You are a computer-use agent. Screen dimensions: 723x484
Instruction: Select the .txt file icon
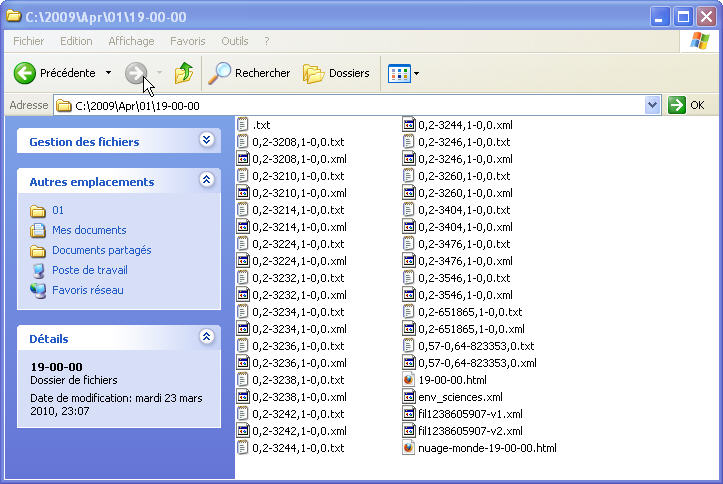[243, 125]
